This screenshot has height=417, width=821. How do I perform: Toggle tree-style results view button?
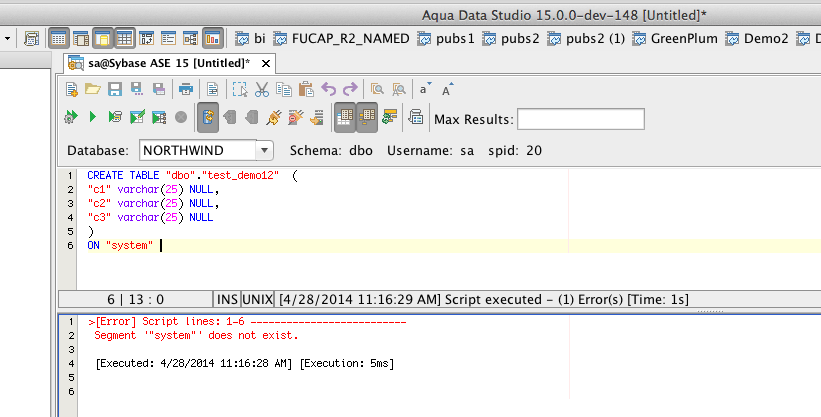(x=367, y=117)
